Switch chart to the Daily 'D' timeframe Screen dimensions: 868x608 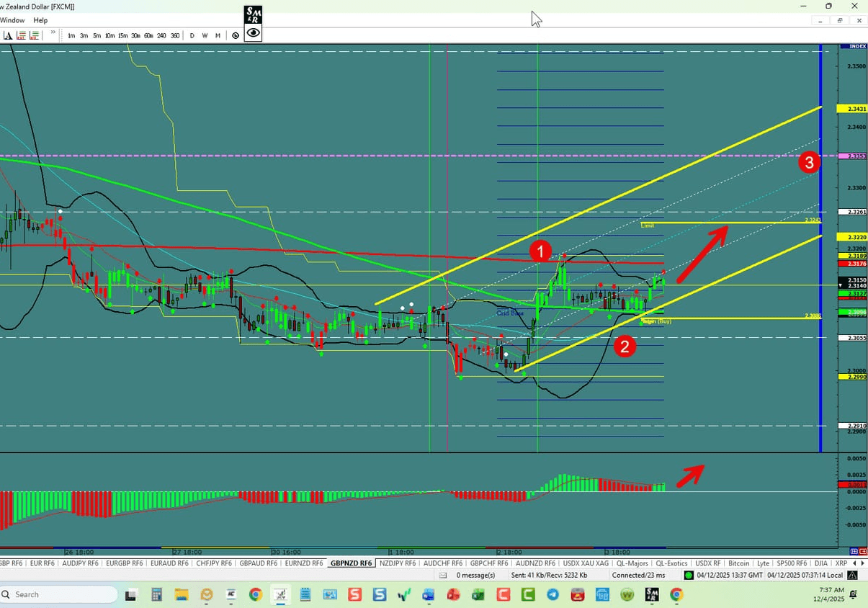(192, 35)
